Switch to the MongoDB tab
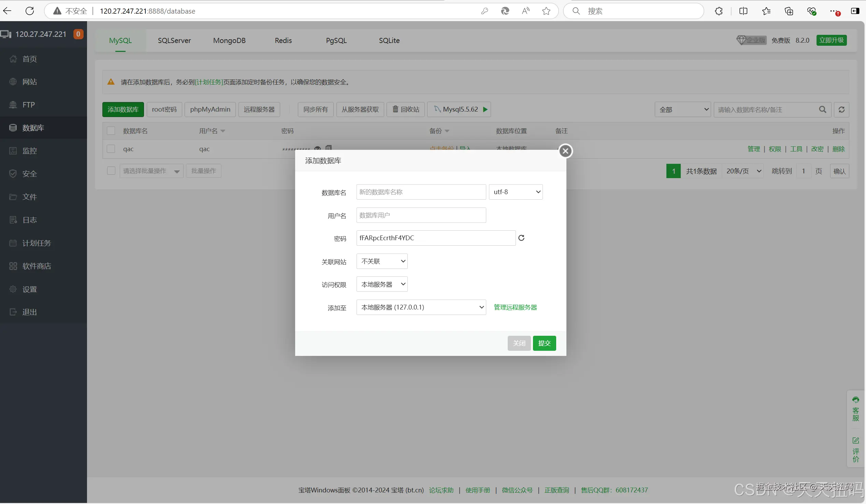This screenshot has width=866, height=504. click(x=229, y=41)
